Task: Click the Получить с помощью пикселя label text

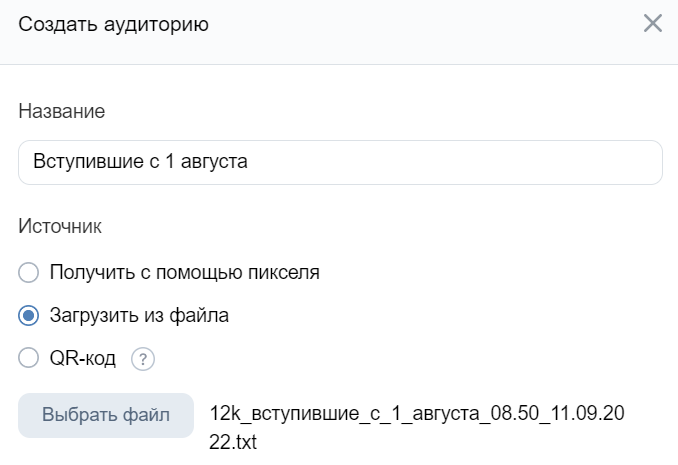Action: [185, 273]
